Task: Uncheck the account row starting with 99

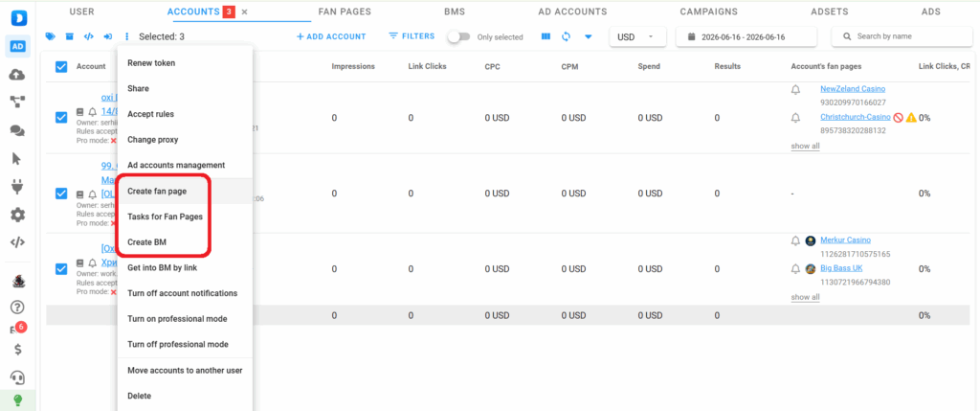Action: (61, 194)
